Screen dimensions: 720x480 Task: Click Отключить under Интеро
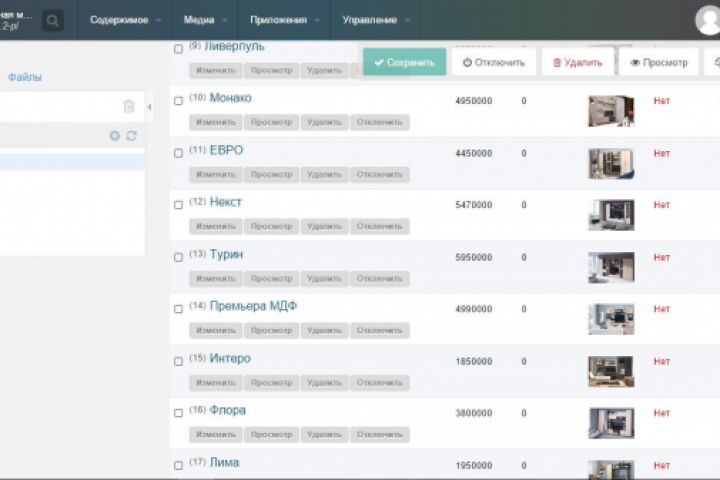(x=380, y=383)
